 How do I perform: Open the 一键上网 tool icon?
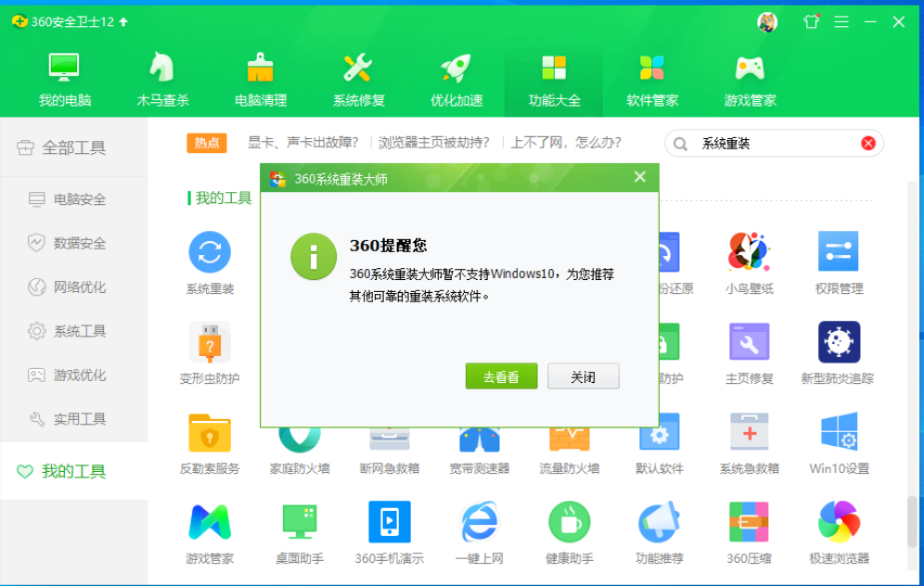tap(479, 522)
